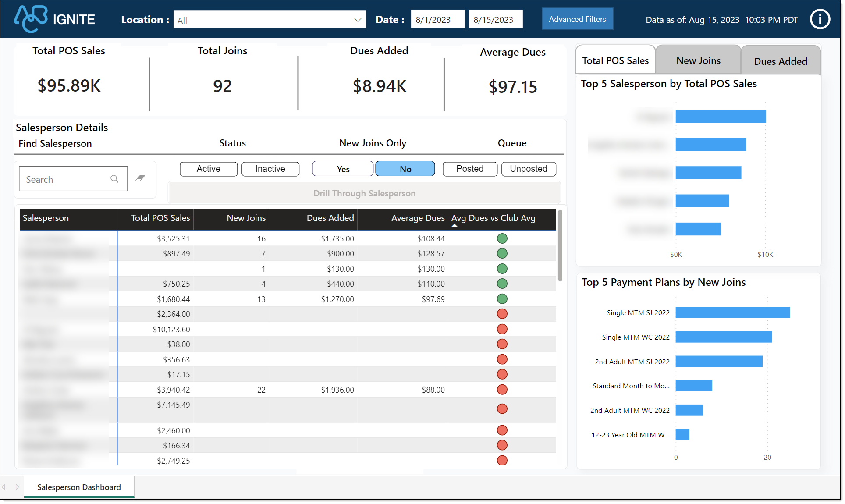This screenshot has height=504, width=845.
Task: Click red status dot for $356.63 row
Action: pyautogui.click(x=502, y=359)
